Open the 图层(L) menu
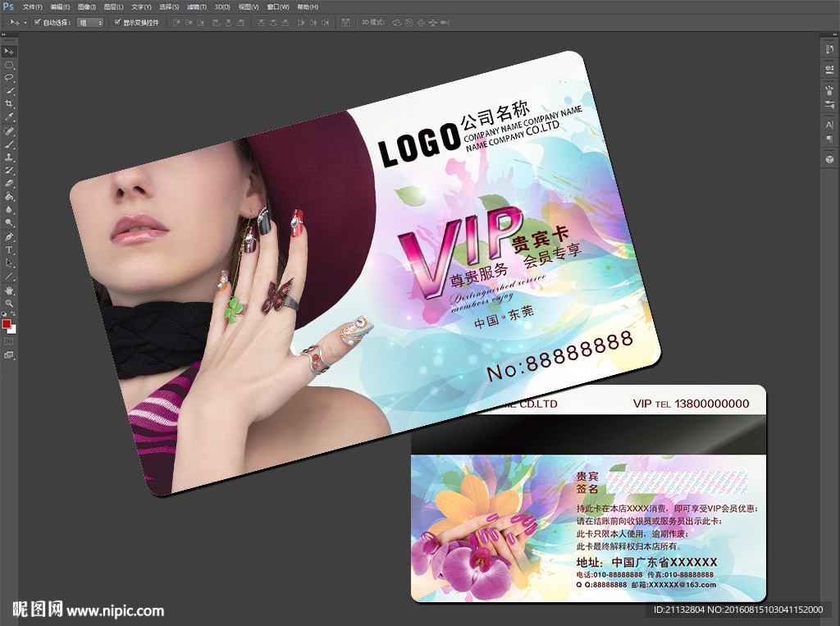This screenshot has height=626, width=840. (113, 7)
